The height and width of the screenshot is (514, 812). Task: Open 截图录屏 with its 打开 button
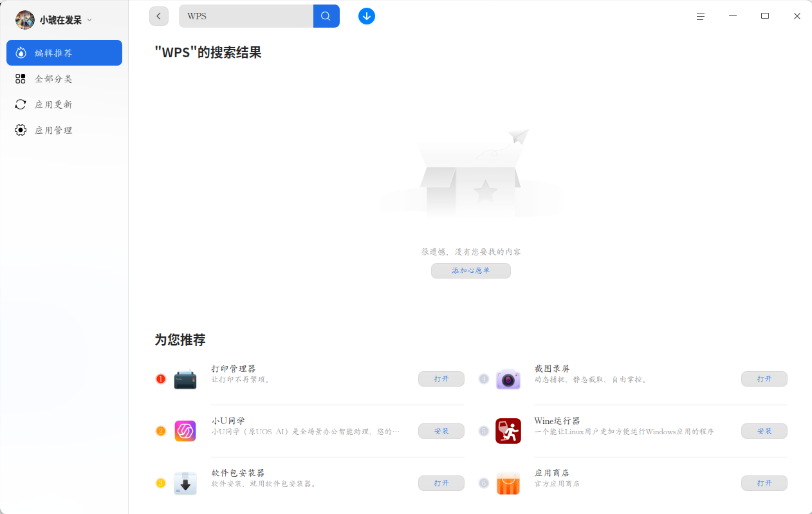point(764,379)
